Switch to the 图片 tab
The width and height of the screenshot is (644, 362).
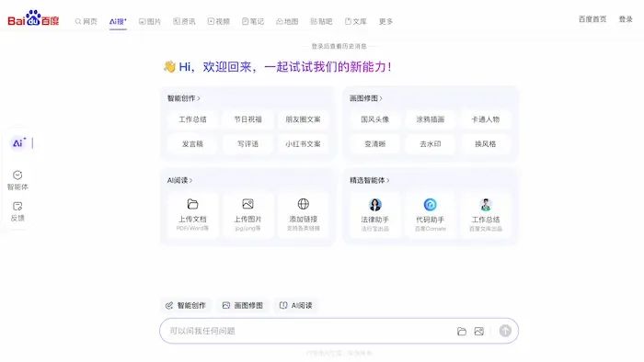[x=150, y=21]
